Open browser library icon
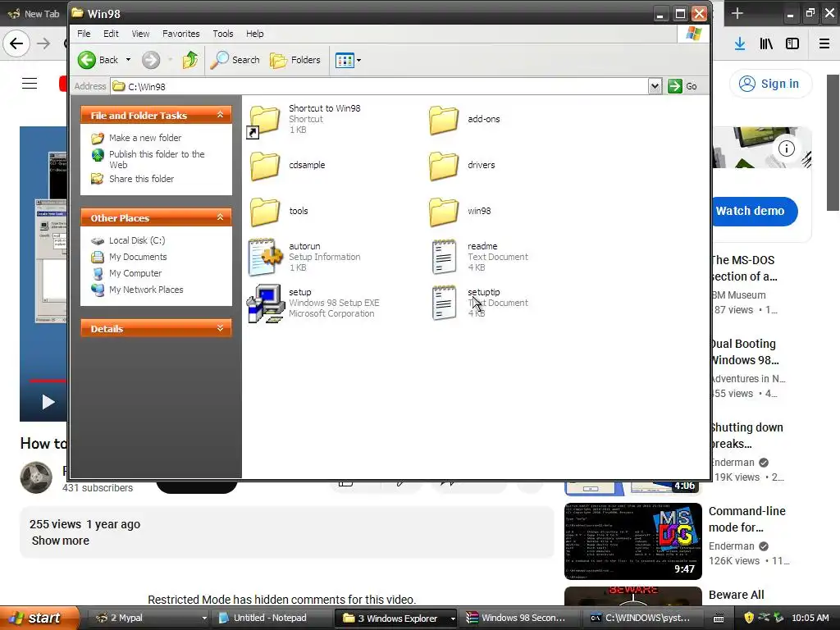Screen dimensions: 840x630 click(x=766, y=43)
